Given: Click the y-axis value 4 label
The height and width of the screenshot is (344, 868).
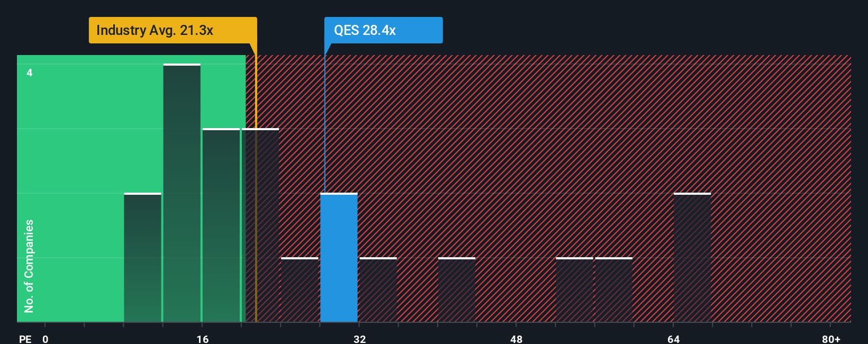Looking at the screenshot, I should point(30,73).
